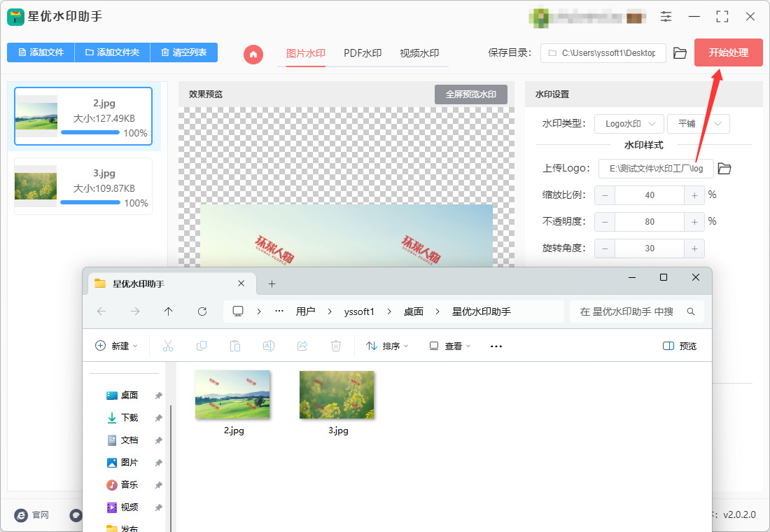Show more options ellipsis in Explorer toolbar

(496, 346)
